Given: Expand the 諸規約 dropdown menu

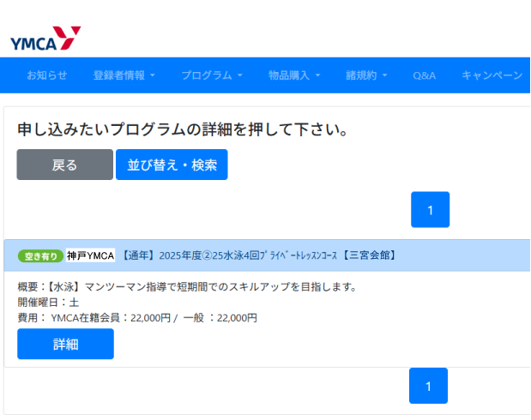Looking at the screenshot, I should [366, 75].
